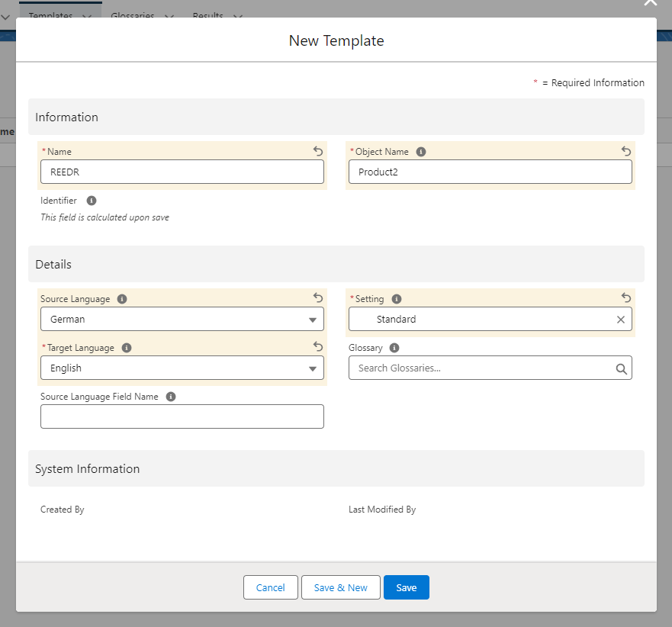
Task: Click undo icon for Name field
Action: click(318, 151)
